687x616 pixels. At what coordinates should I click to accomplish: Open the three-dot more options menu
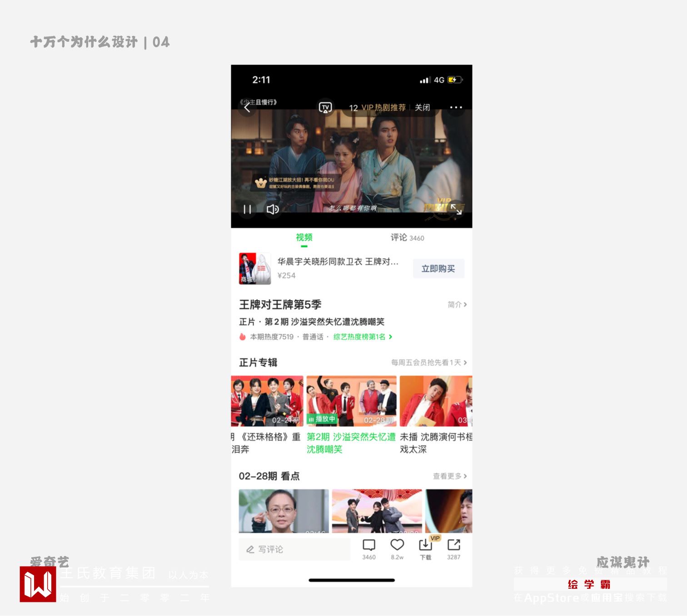click(456, 108)
